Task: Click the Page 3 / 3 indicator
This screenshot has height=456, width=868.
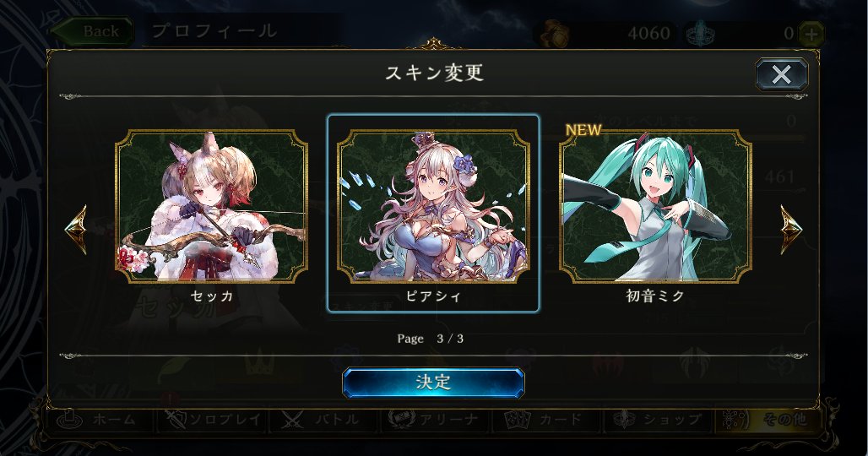Action: [x=430, y=339]
